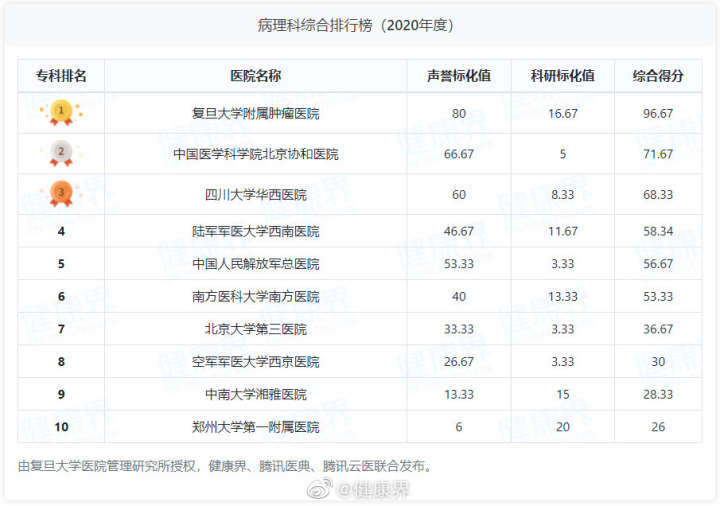Screen dimensions: 720x506
Task: Click the 声誉标化值 column header
Action: pyautogui.click(x=459, y=76)
